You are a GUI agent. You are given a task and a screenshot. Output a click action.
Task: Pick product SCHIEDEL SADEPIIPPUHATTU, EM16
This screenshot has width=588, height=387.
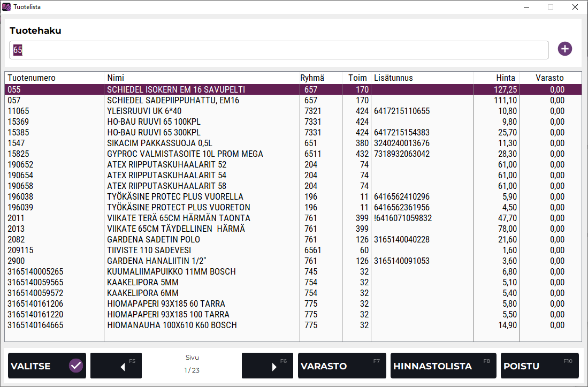tap(173, 100)
